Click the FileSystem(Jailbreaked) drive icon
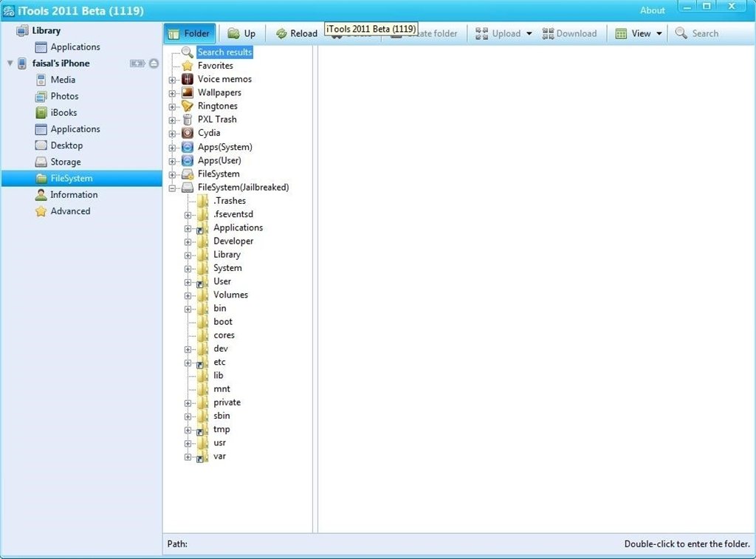The width and height of the screenshot is (756, 559). click(x=188, y=188)
